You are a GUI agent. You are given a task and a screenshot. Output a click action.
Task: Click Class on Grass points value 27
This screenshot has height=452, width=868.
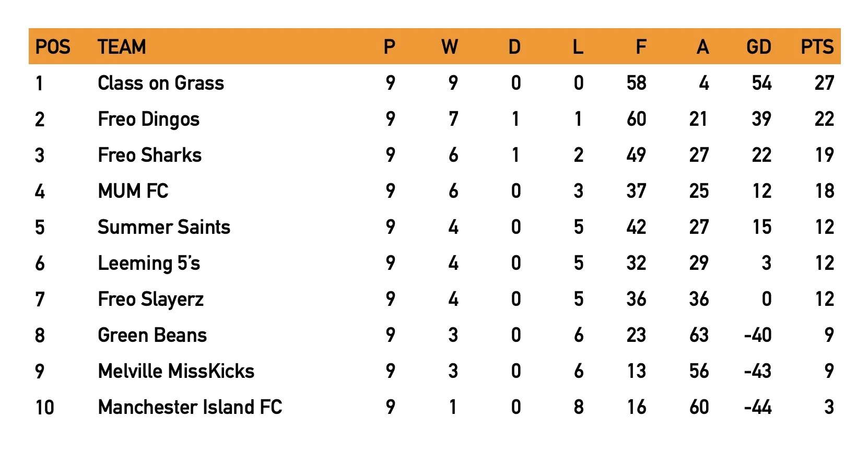coord(824,83)
